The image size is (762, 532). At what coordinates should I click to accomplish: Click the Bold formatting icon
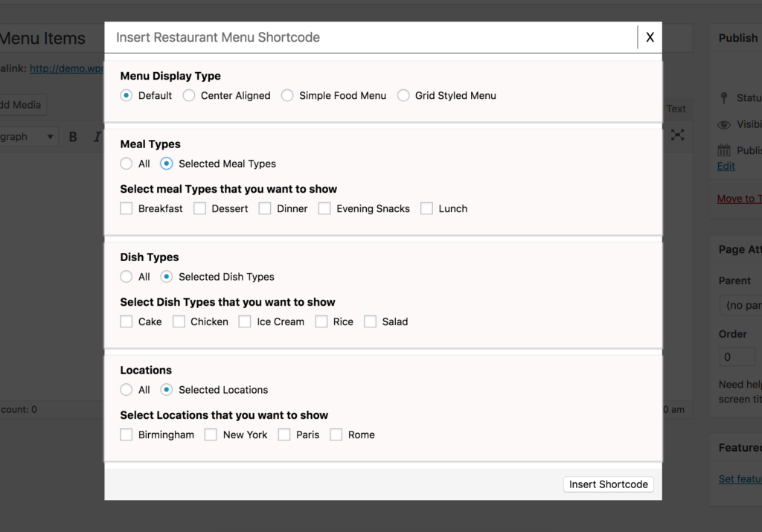72,136
